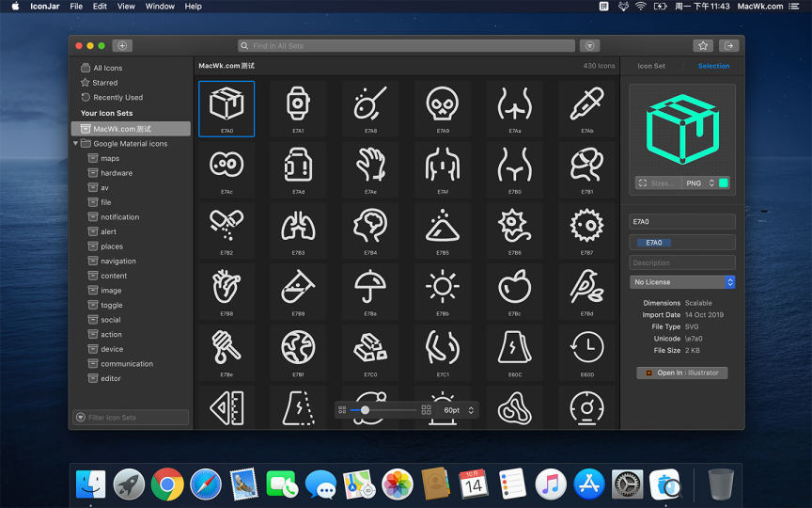Open the No License dropdown

[682, 282]
